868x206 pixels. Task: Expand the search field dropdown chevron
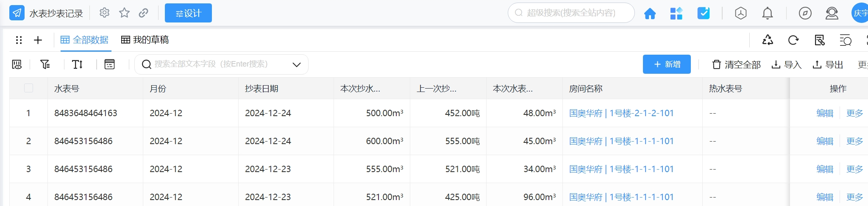pyautogui.click(x=297, y=65)
